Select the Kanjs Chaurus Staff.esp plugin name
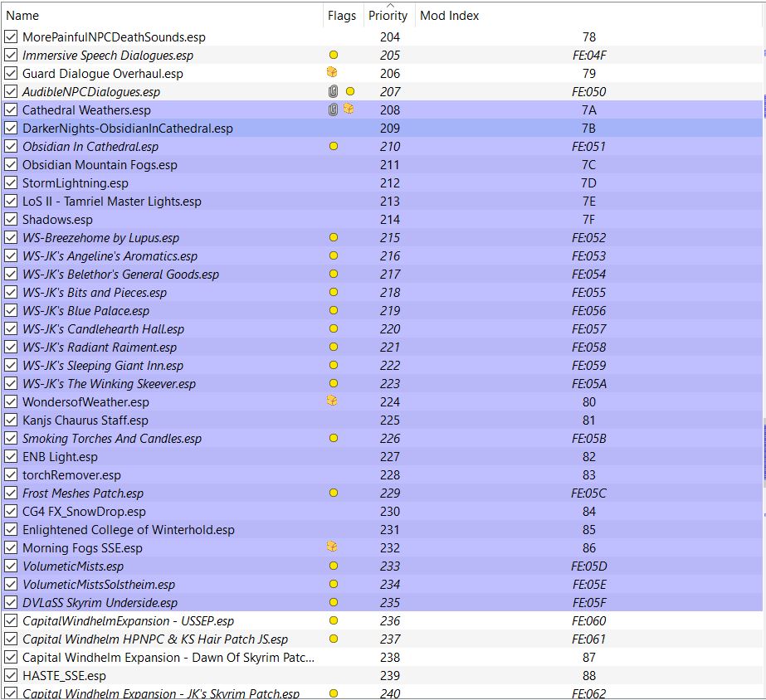This screenshot has width=766, height=700. tap(85, 420)
